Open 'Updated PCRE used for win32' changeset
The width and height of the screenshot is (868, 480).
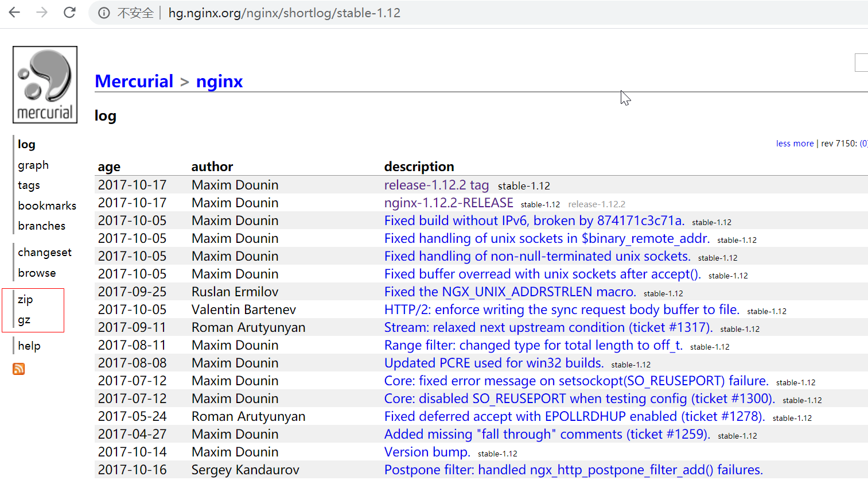(x=494, y=363)
